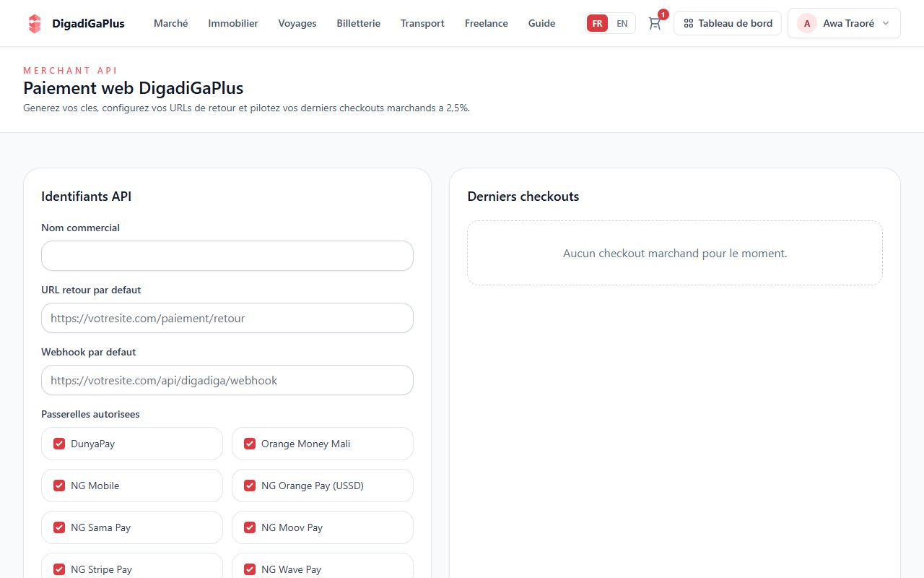Focus the Nom commercial input field

coord(227,256)
